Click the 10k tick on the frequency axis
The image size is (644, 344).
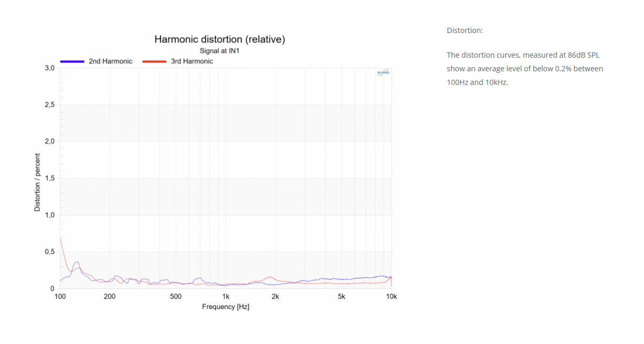tap(391, 296)
